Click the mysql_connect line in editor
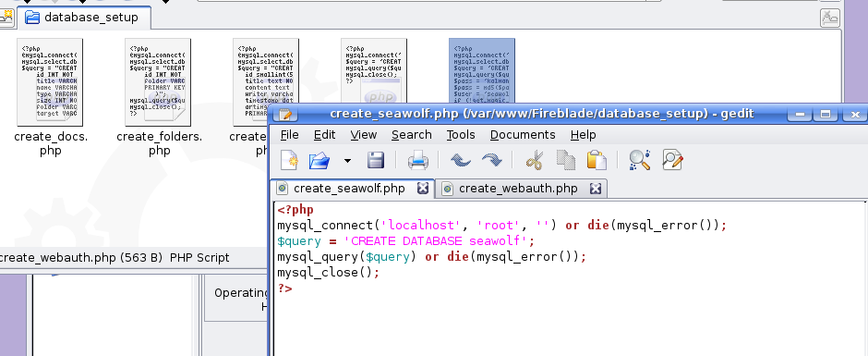The image size is (868, 356). 501,226
